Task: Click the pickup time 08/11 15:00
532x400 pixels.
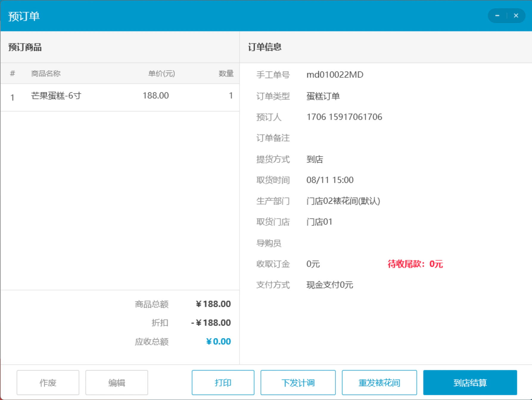Action: pyautogui.click(x=330, y=180)
